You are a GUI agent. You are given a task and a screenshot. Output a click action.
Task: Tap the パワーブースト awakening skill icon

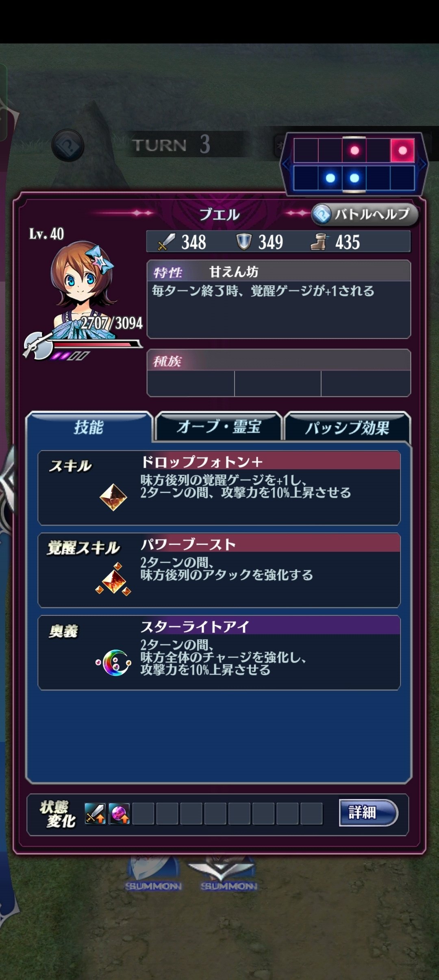coord(113,579)
